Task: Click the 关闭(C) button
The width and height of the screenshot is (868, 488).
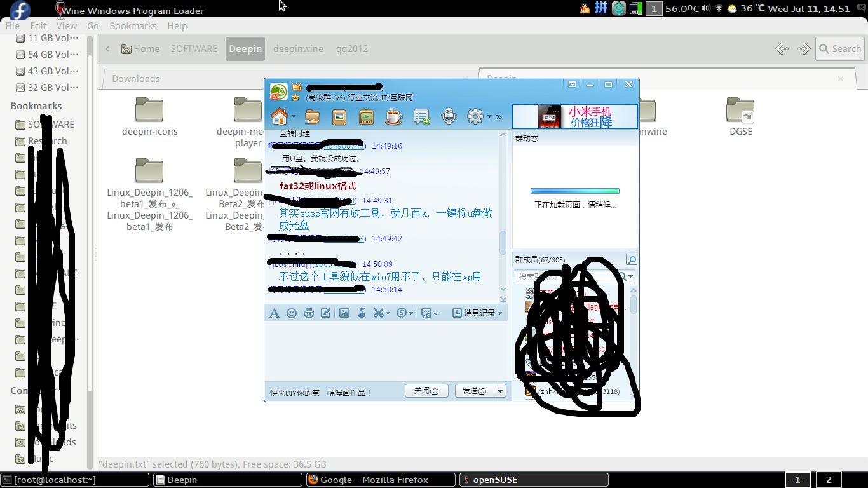Action: pos(426,391)
